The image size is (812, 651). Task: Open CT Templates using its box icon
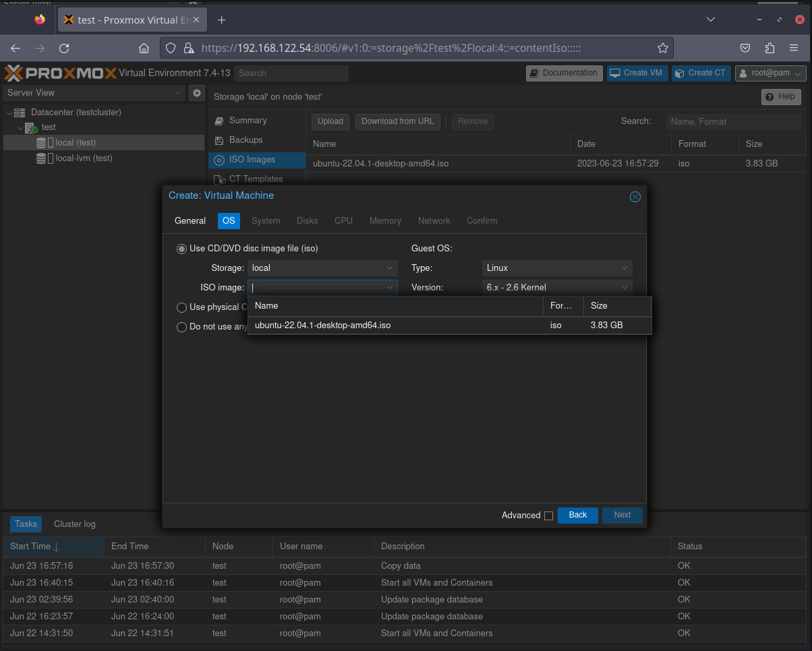(x=220, y=179)
